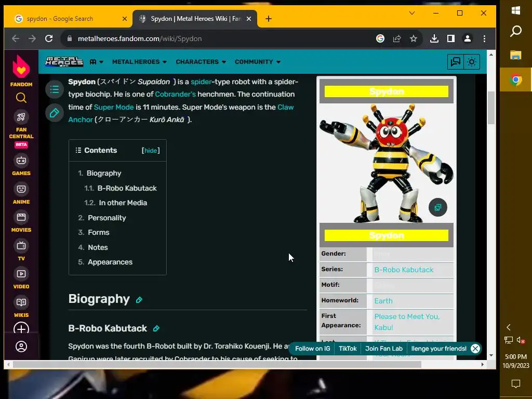532x399 pixels.
Task: Open the Anime sidebar icon
Action: [x=21, y=189]
